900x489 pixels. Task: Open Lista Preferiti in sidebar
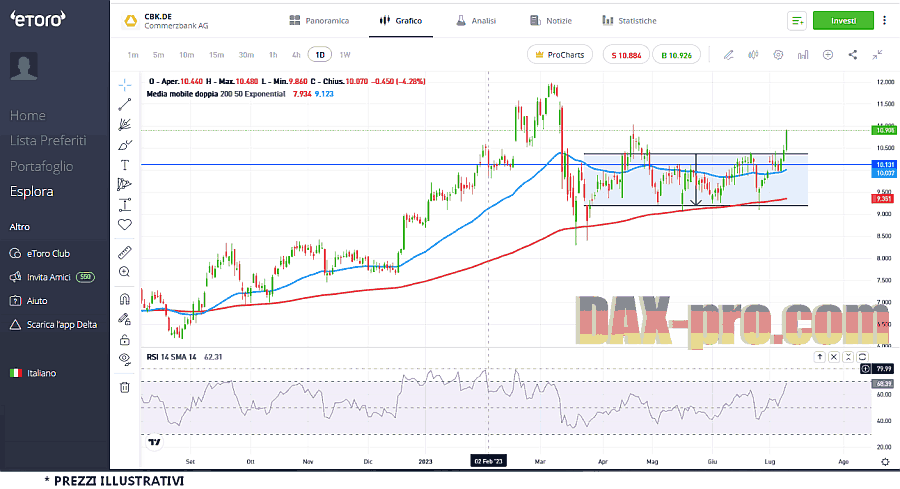(x=48, y=141)
